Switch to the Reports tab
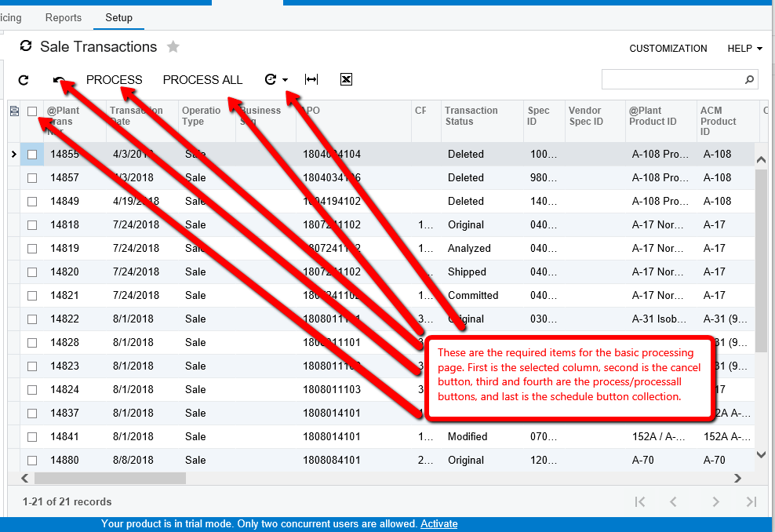Viewport: 775px width, 532px height. (64, 18)
